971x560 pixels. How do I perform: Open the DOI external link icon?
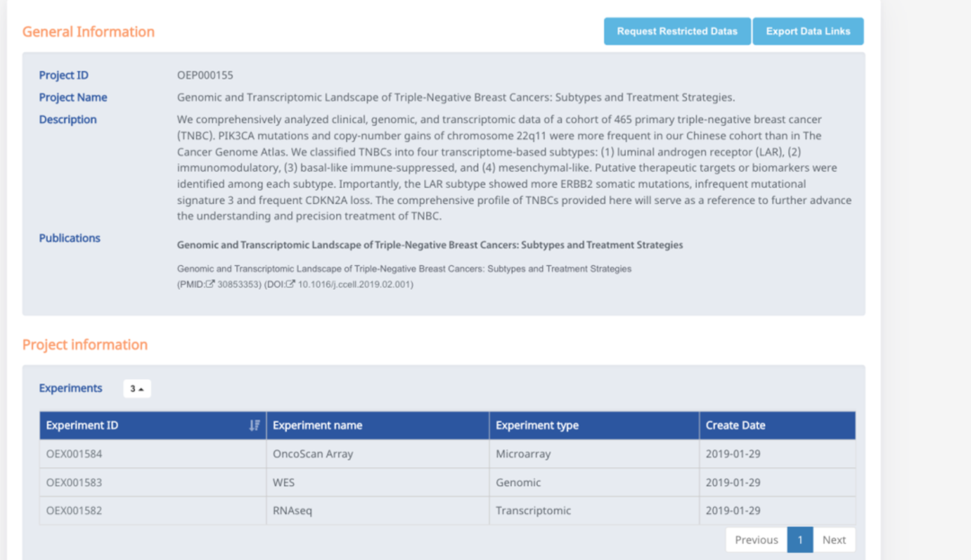[x=291, y=284]
